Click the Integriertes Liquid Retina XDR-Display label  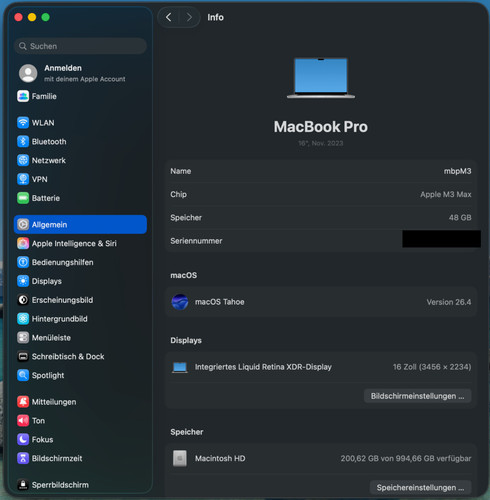(263, 367)
